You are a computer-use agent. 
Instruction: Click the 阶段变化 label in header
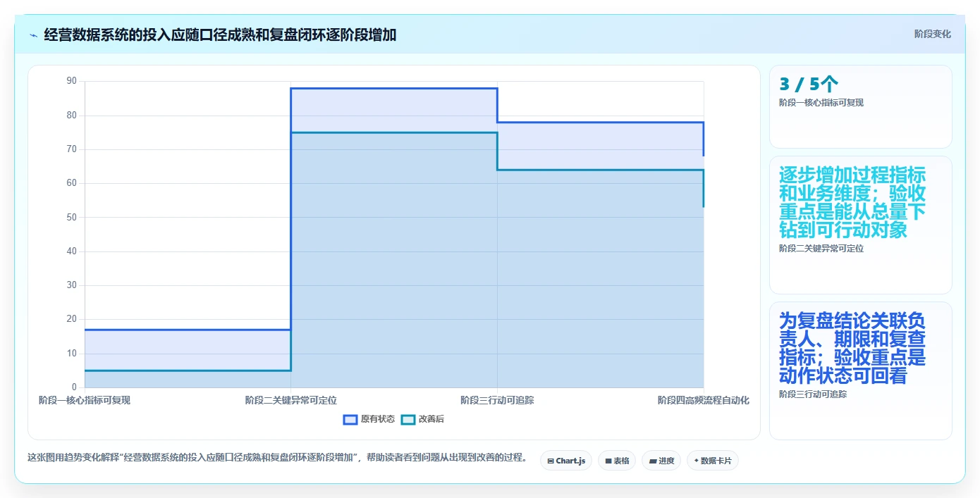coord(933,34)
